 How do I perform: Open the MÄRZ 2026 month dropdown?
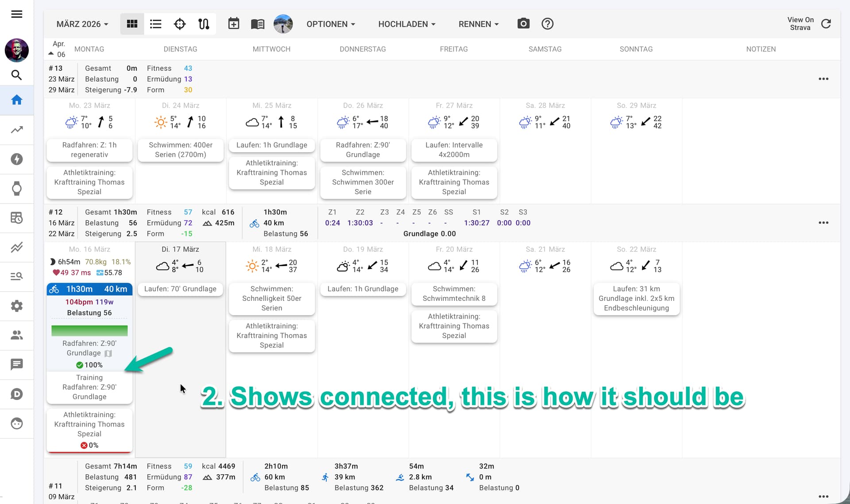[x=82, y=24]
